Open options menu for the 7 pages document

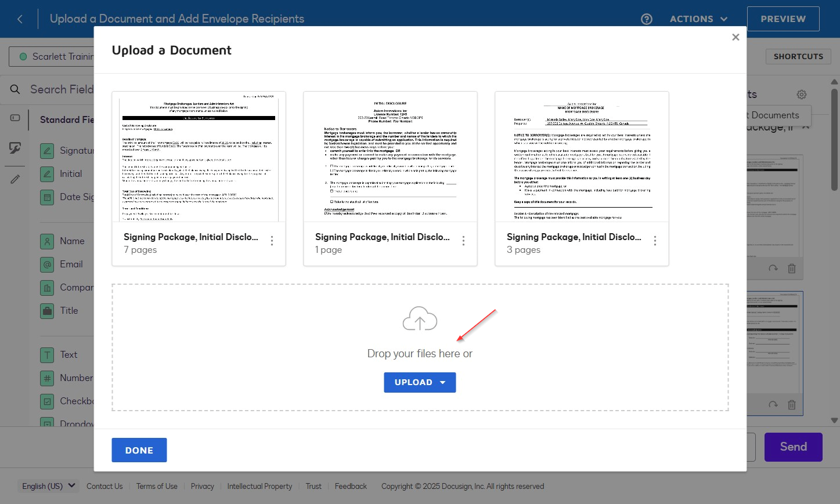click(272, 241)
